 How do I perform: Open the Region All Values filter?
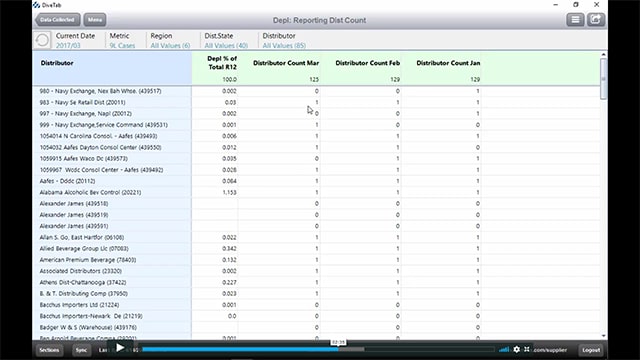170,40
